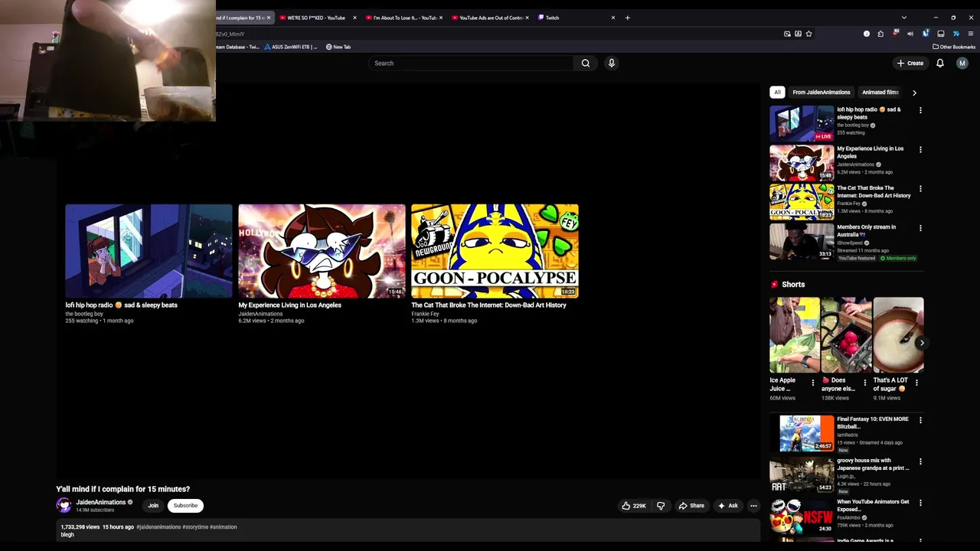Open groovy house mix Japanese grandpa thumbnail
The width and height of the screenshot is (980, 551).
click(802, 474)
